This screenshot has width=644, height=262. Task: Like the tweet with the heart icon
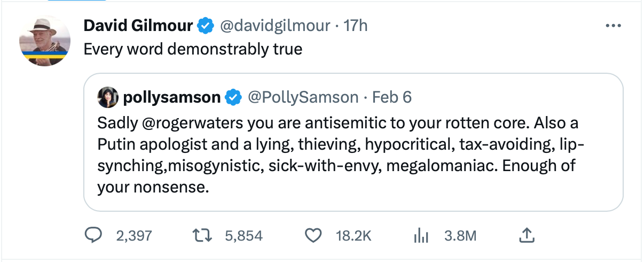click(314, 235)
